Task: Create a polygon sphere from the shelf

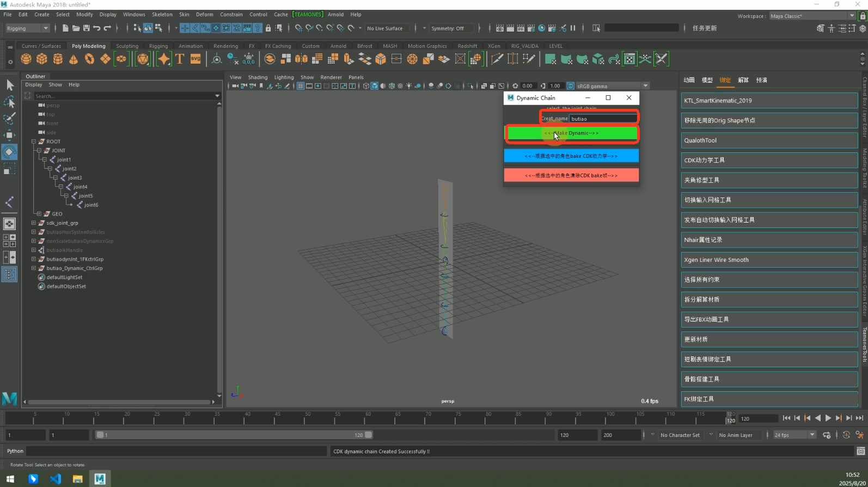Action: 26,59
